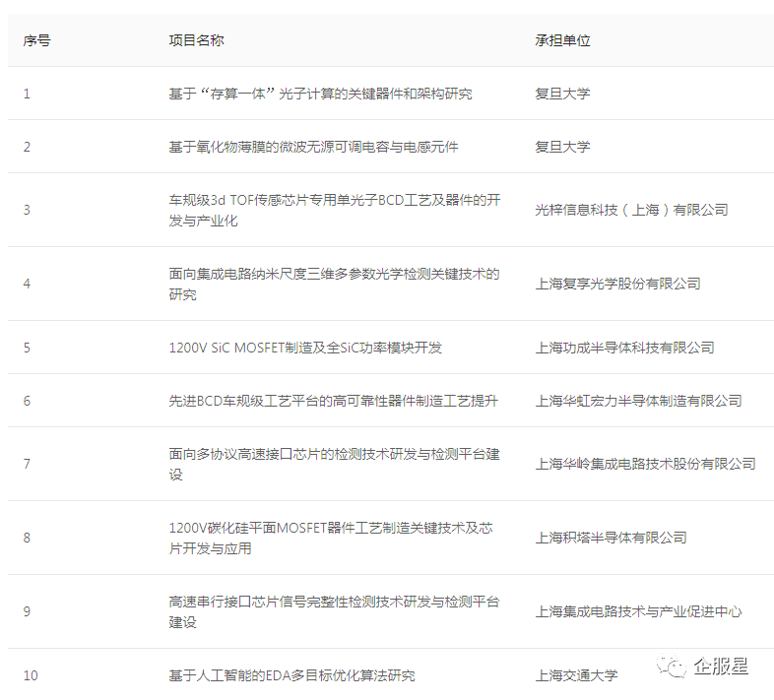Click sequence number 10

coord(31,675)
